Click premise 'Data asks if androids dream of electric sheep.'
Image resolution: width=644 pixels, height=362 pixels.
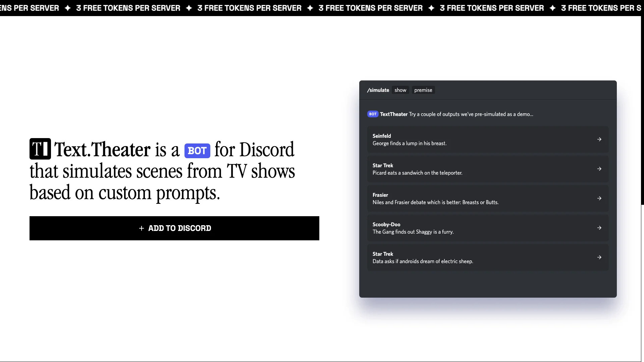tap(423, 261)
